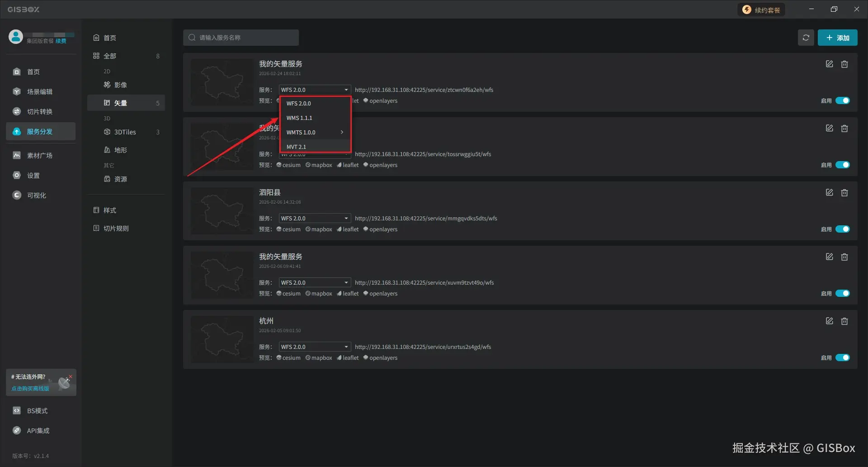This screenshot has height=467, width=868.
Task: Select the 影像 category under 2D
Action: 120,85
